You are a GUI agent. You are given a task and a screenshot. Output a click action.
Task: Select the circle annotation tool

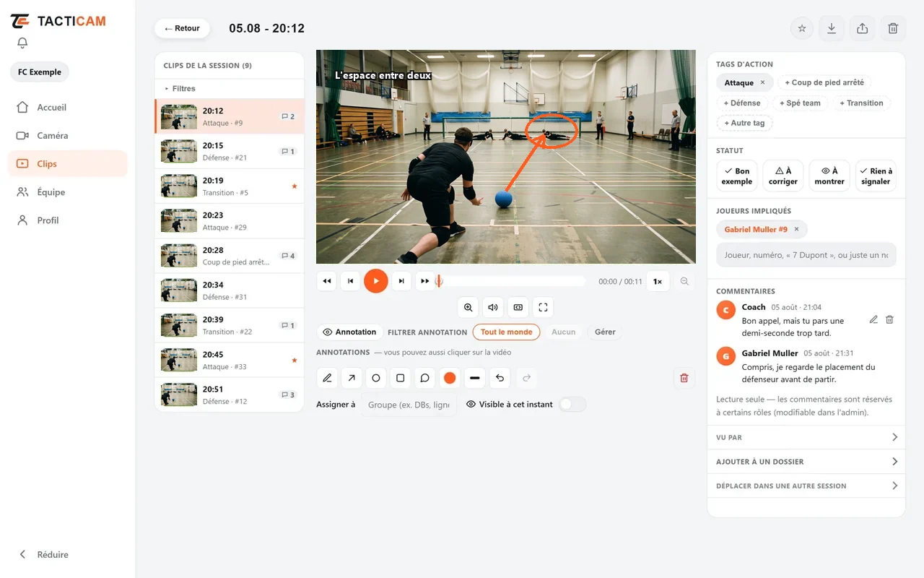[376, 378]
